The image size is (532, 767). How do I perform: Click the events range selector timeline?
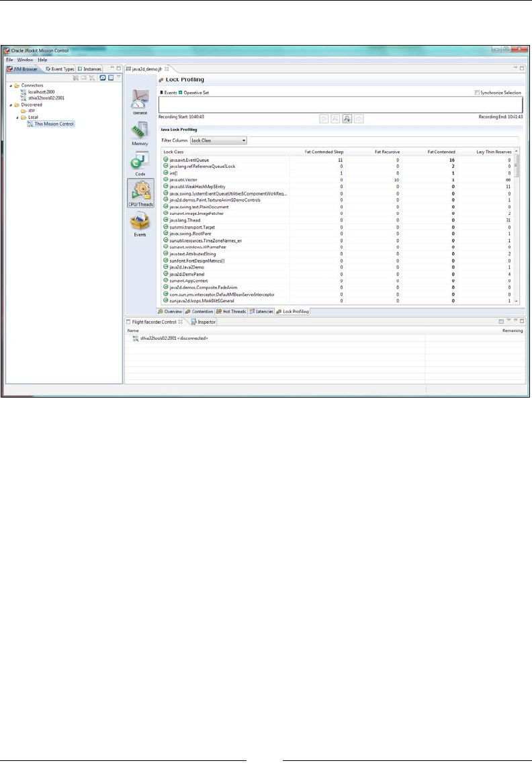340,105
